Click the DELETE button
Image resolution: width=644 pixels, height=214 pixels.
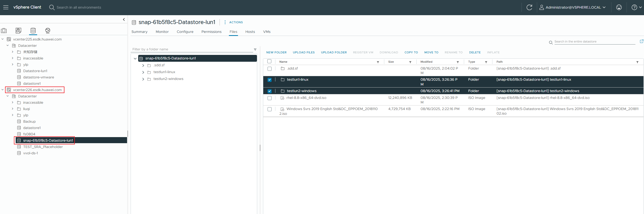[x=475, y=52]
